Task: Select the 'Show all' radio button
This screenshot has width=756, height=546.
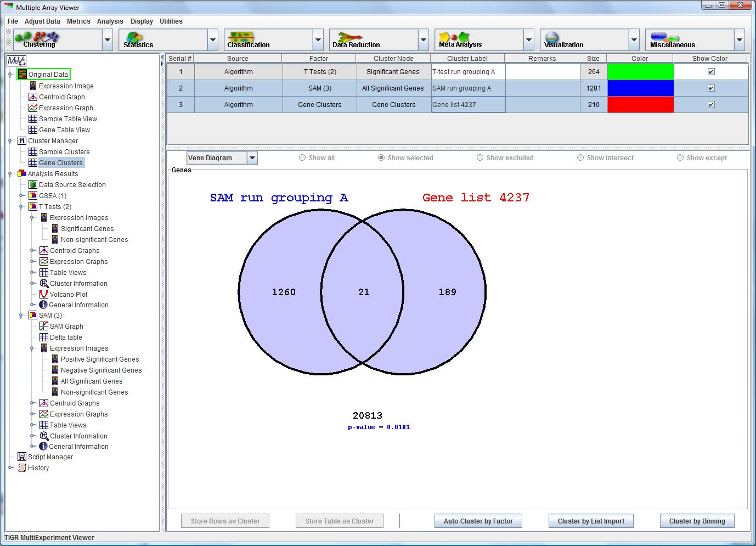Action: [x=302, y=158]
